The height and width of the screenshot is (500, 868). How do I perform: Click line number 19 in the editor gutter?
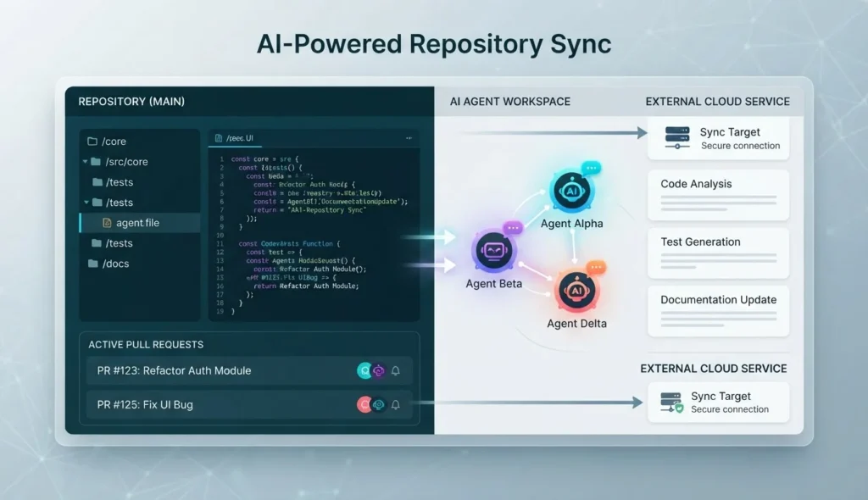(220, 312)
